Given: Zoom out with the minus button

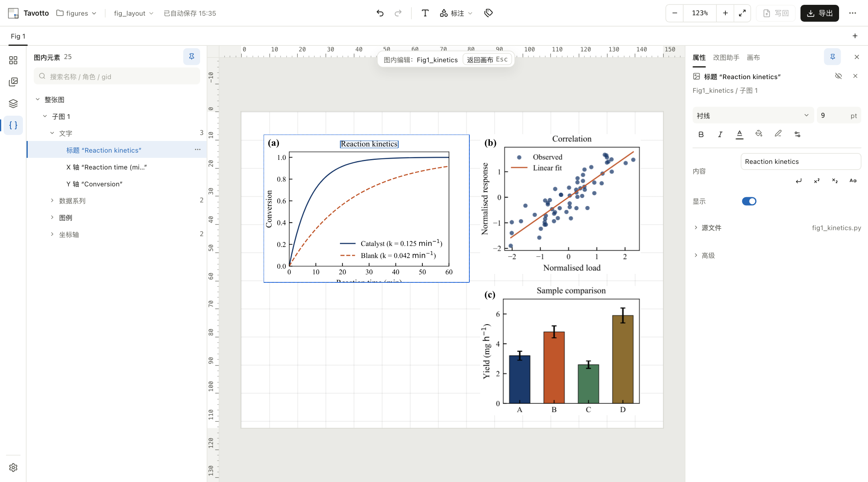Looking at the screenshot, I should coord(675,13).
